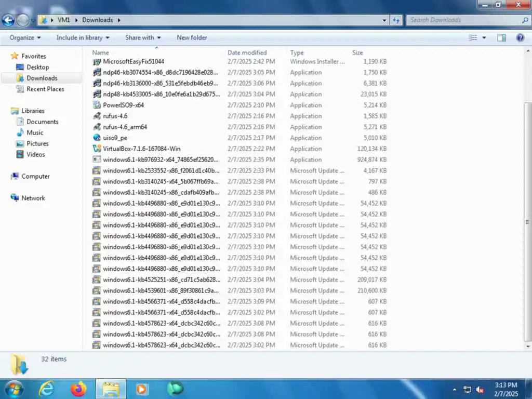Select the uiso9_pe application icon
This screenshot has height=399, width=532.
tap(97, 138)
